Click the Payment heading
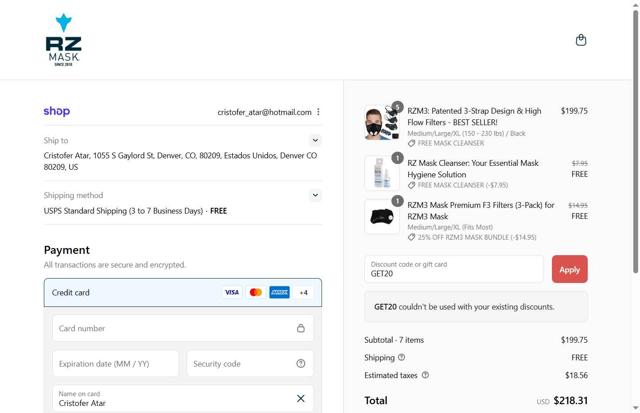Image resolution: width=640 pixels, height=413 pixels. tap(67, 250)
